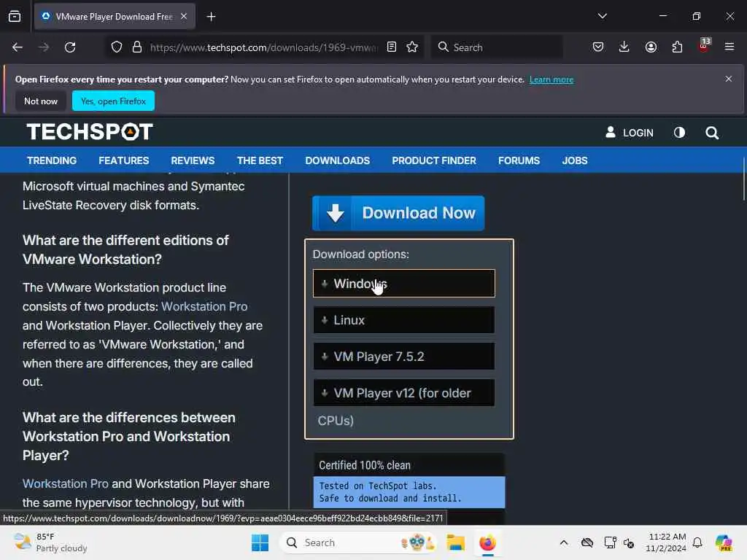Screen dimensions: 747x560
Task: Follow Workstation Pro link in the differences paragraph
Action: (66, 483)
